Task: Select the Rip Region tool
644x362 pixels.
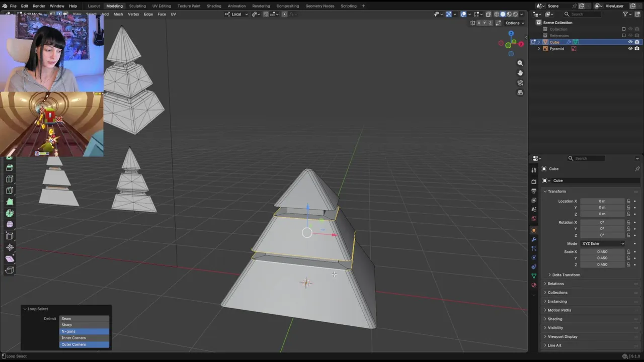Action: click(10, 270)
